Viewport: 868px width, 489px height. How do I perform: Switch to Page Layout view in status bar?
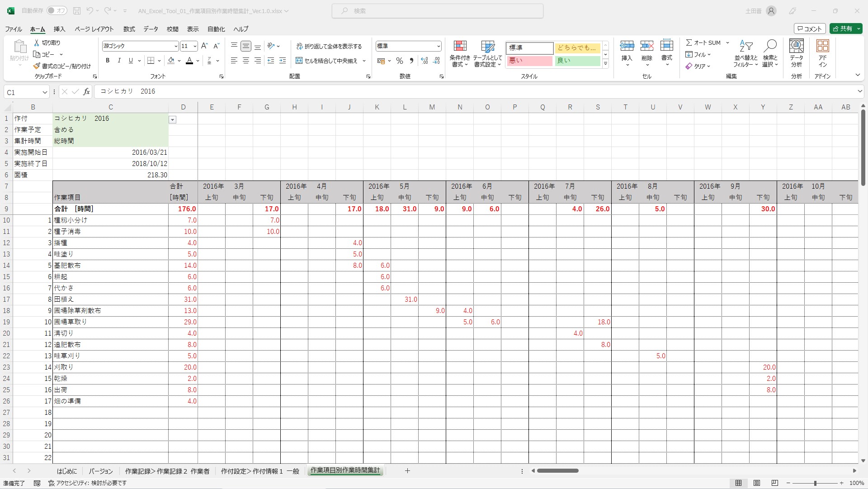[x=757, y=483]
